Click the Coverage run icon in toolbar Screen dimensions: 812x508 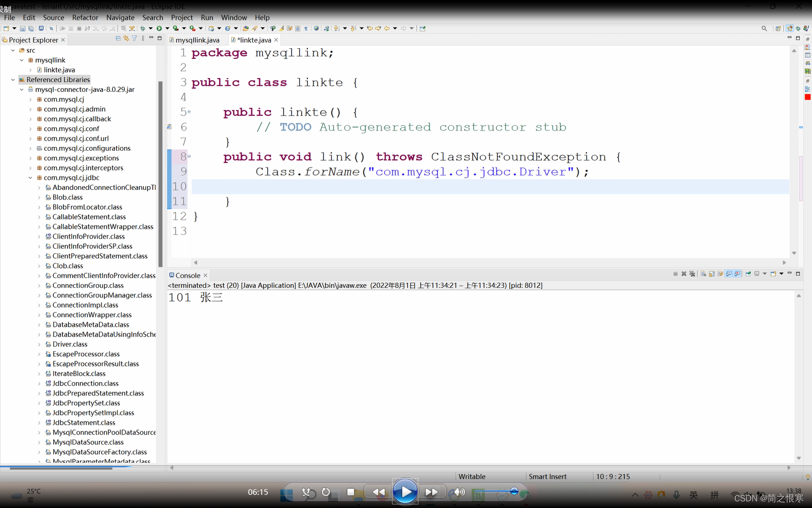(175, 28)
